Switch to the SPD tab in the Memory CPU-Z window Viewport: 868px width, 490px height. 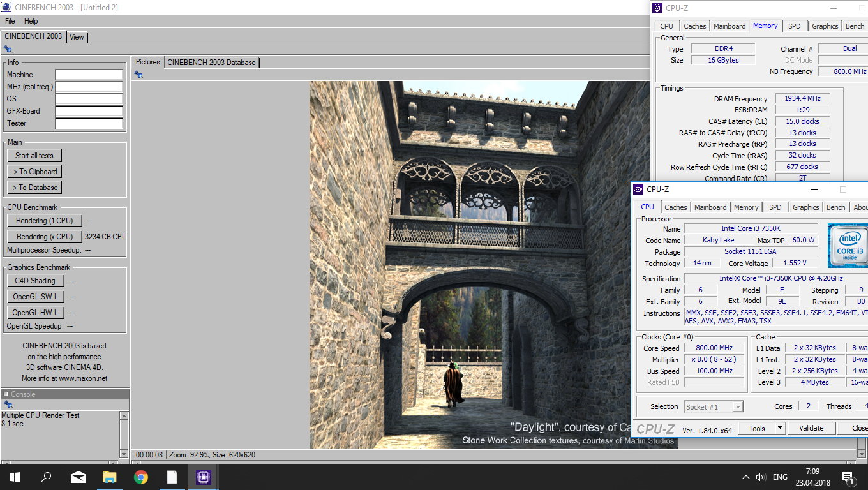(x=794, y=26)
